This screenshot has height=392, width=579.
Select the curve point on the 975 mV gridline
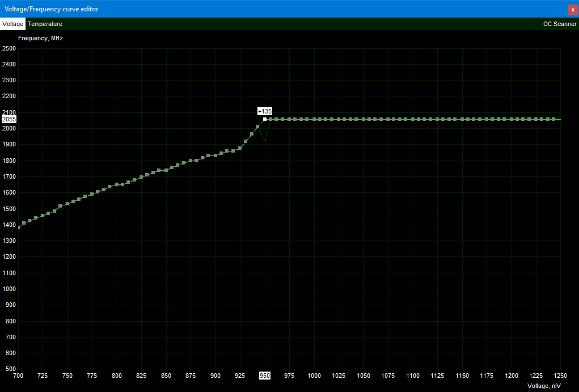pyautogui.click(x=289, y=119)
